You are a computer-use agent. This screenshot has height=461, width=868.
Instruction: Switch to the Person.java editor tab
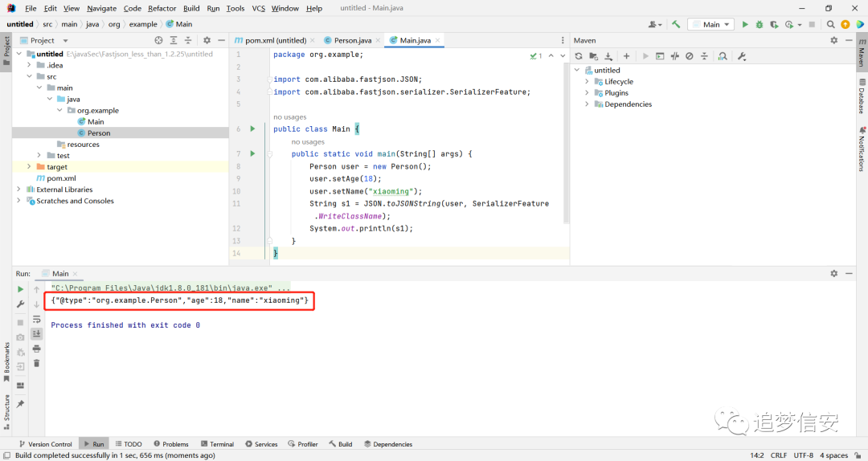tap(353, 40)
